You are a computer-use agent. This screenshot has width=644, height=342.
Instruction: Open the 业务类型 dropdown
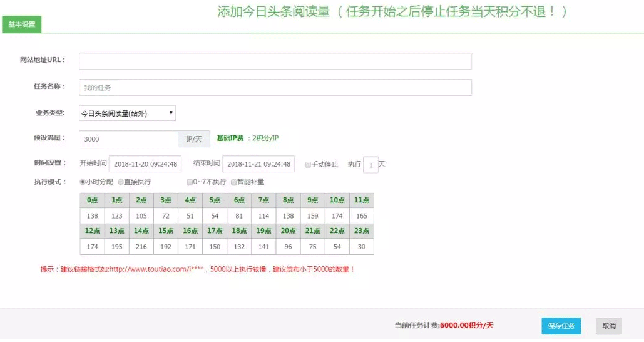[127, 113]
